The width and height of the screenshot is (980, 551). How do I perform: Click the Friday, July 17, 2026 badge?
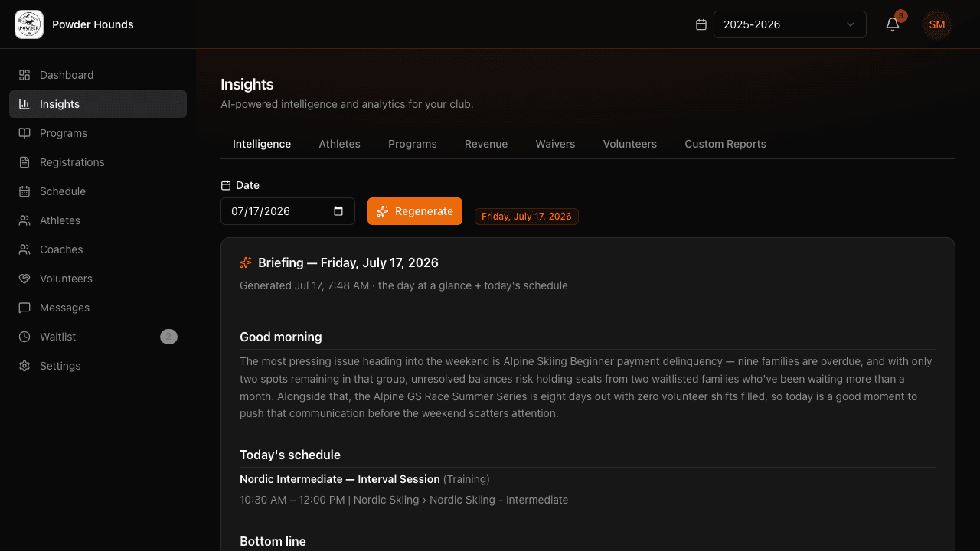tap(527, 217)
